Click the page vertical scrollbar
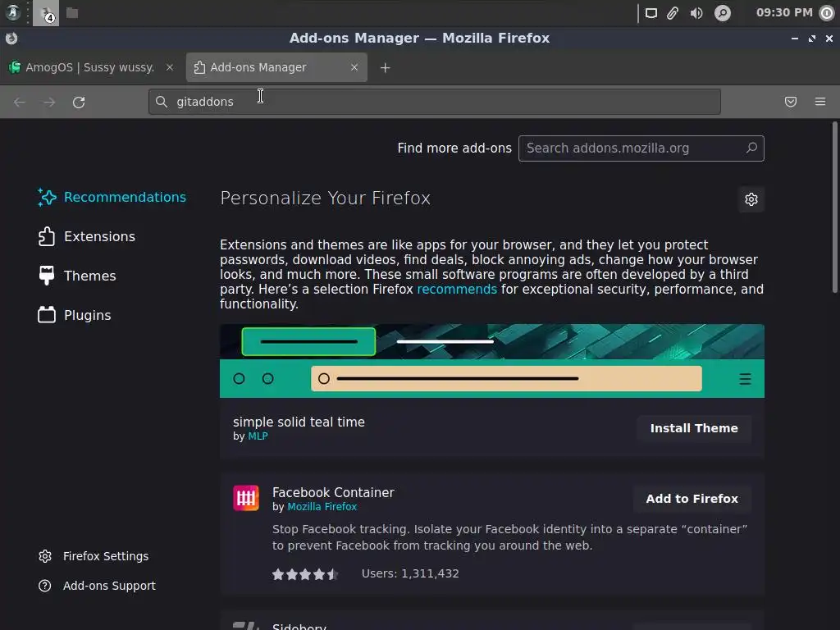This screenshot has height=630, width=840. [x=834, y=207]
